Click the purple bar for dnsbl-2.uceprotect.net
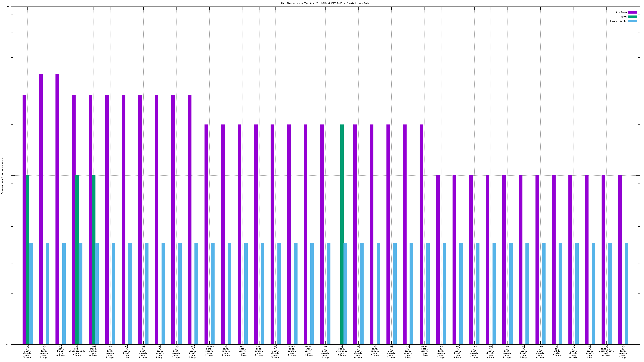Image resolution: width=644 pixels, height=362 pixels. coord(603,260)
